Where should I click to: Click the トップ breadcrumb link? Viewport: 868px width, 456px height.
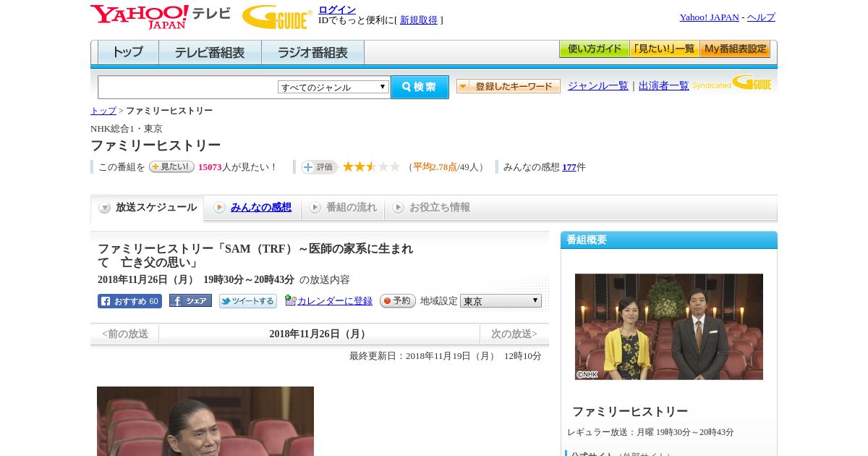(x=103, y=111)
